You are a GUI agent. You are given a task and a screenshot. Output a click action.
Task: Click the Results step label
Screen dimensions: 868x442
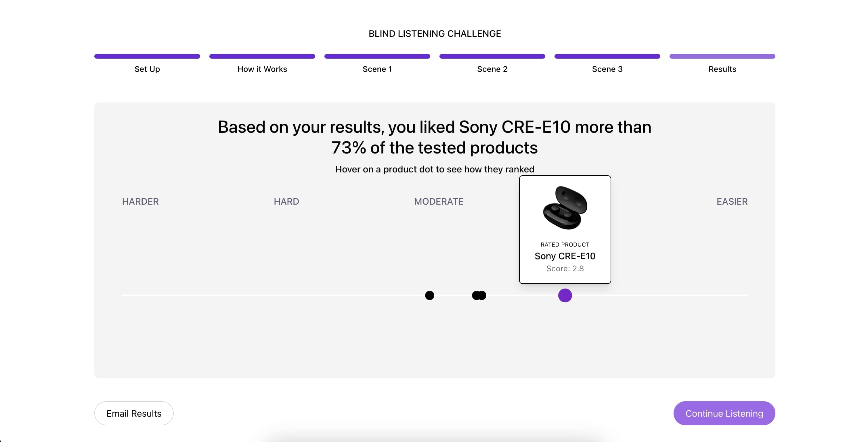pyautogui.click(x=722, y=69)
